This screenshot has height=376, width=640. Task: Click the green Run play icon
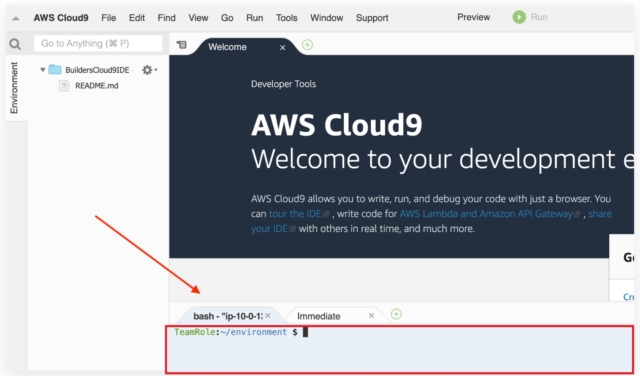pos(519,17)
